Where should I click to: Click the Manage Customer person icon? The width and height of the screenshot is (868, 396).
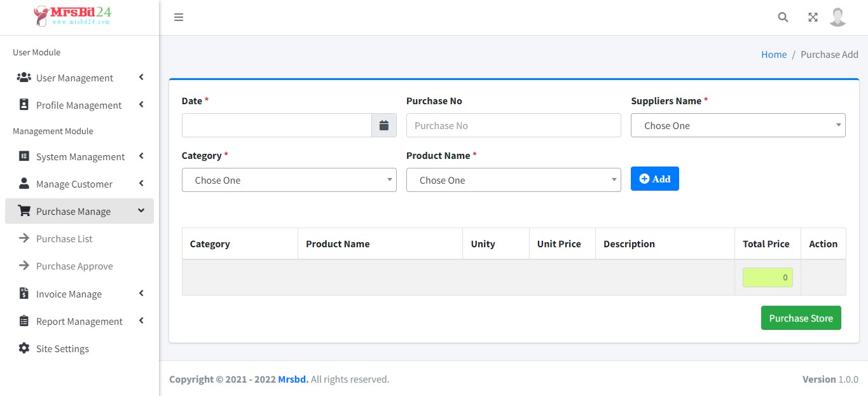24,184
